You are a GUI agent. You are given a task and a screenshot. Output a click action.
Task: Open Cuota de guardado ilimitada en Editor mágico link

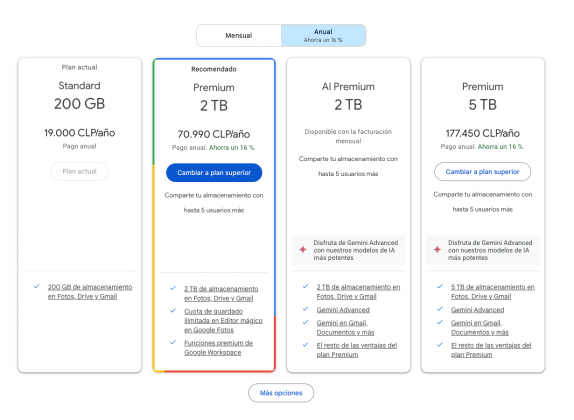coord(223,320)
